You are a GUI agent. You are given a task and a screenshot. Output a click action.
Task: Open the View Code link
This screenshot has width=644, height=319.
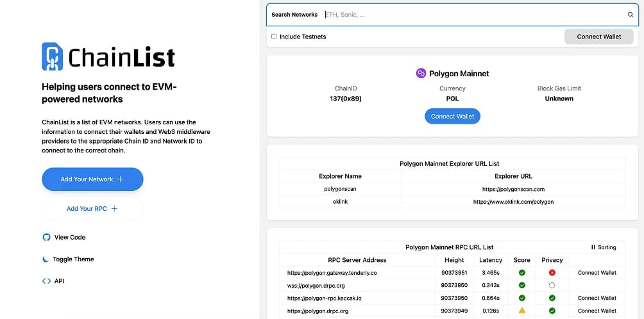64,237
